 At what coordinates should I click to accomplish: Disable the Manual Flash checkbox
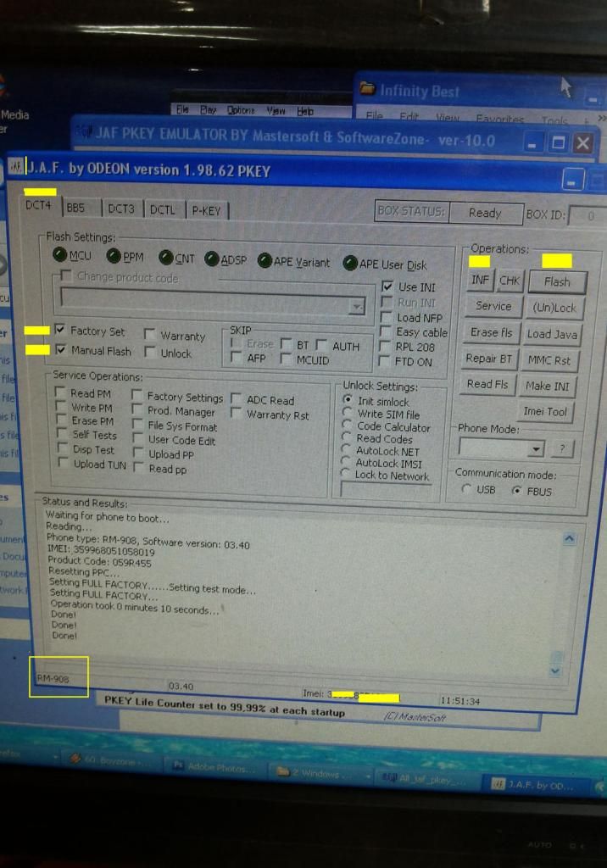click(x=60, y=349)
